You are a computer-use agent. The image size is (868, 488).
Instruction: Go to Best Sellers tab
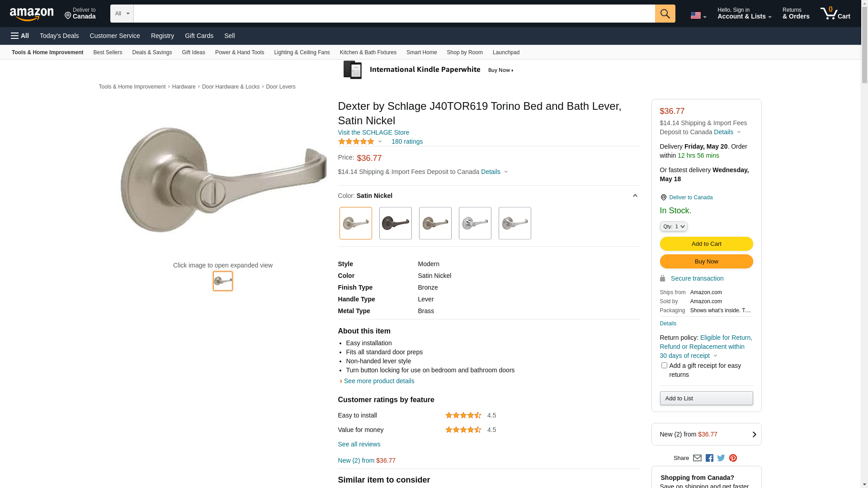click(x=108, y=52)
